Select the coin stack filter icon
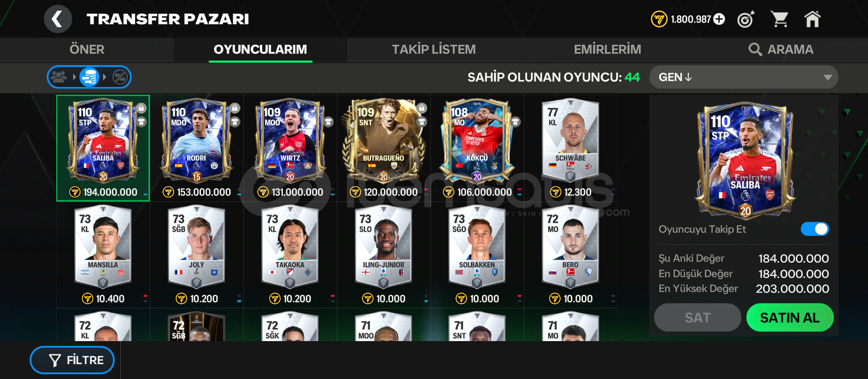 pos(89,77)
